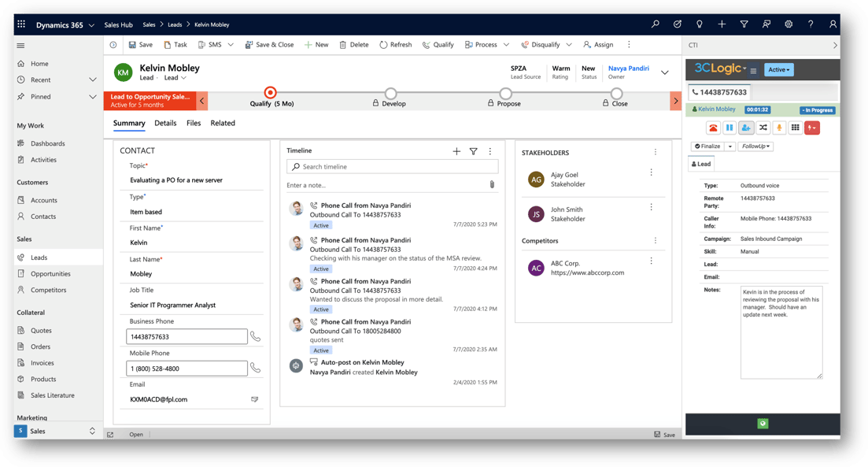Call the Mobile Phone number via phone icon
Image resolution: width=868 pixels, height=467 pixels.
click(255, 368)
